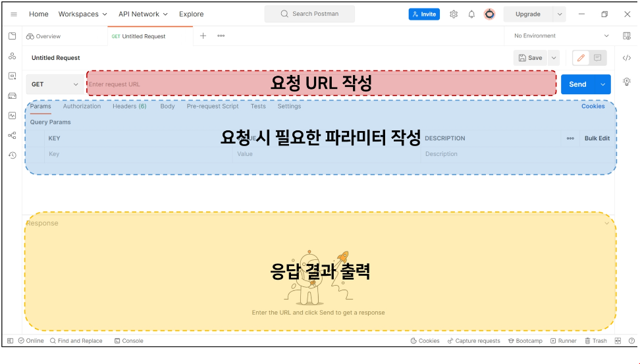Open the info lightbulb panel icon
Image resolution: width=640 pixels, height=364 pixels.
[x=627, y=82]
